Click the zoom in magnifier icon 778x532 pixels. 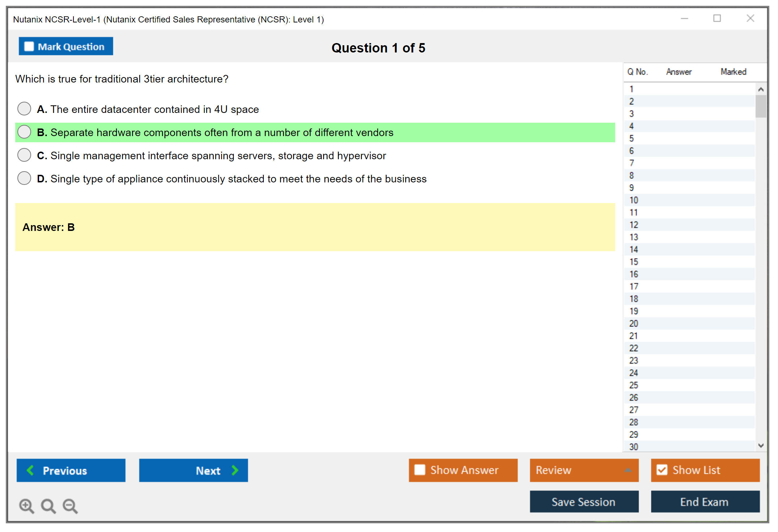tap(26, 506)
